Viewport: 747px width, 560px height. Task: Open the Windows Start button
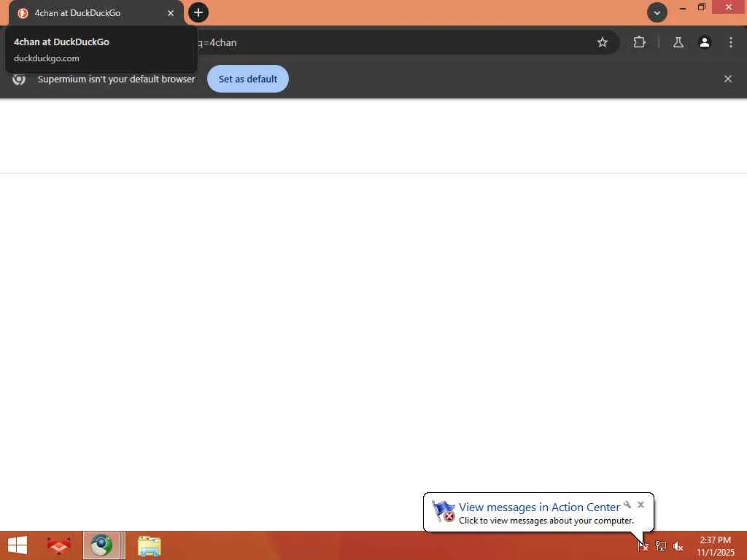tap(18, 545)
